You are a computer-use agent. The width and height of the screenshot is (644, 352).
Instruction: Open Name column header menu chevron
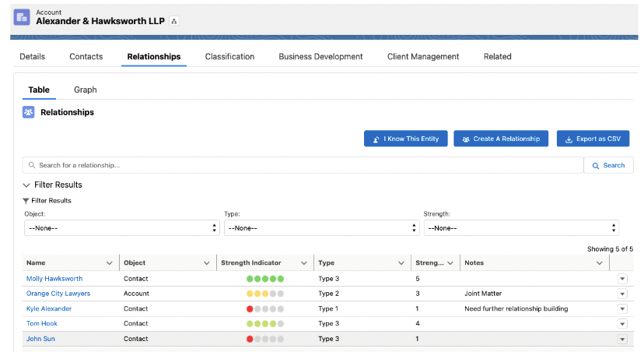(109, 263)
